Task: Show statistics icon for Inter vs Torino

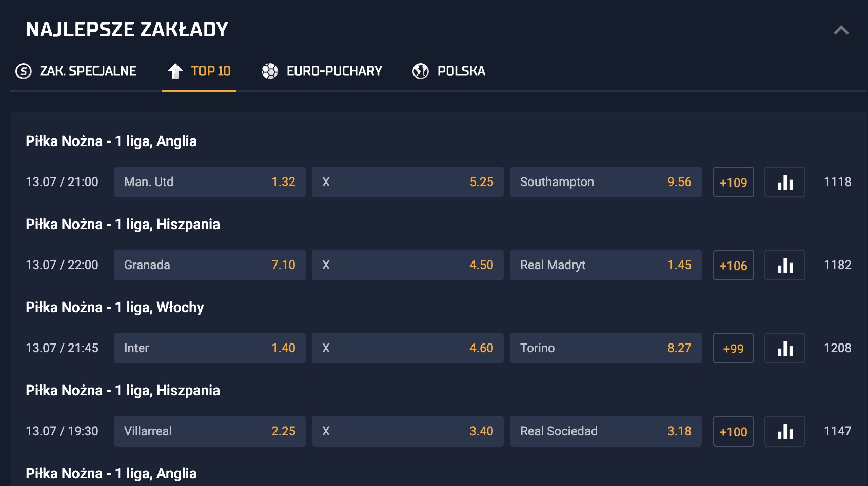Action: (785, 348)
